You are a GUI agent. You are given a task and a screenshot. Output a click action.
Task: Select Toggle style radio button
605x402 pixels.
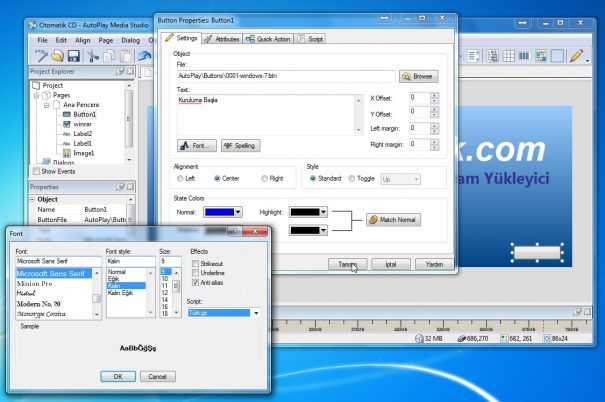pyautogui.click(x=352, y=178)
